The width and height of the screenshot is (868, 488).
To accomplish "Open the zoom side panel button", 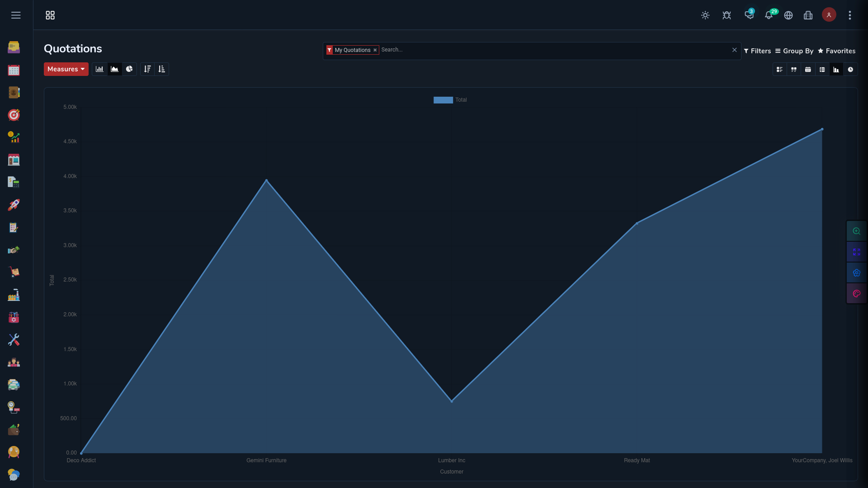I will click(856, 231).
